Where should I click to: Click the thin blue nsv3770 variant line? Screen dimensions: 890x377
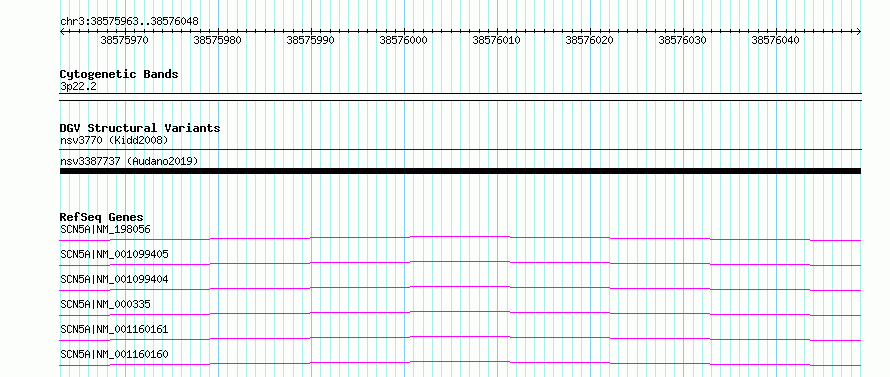point(460,150)
